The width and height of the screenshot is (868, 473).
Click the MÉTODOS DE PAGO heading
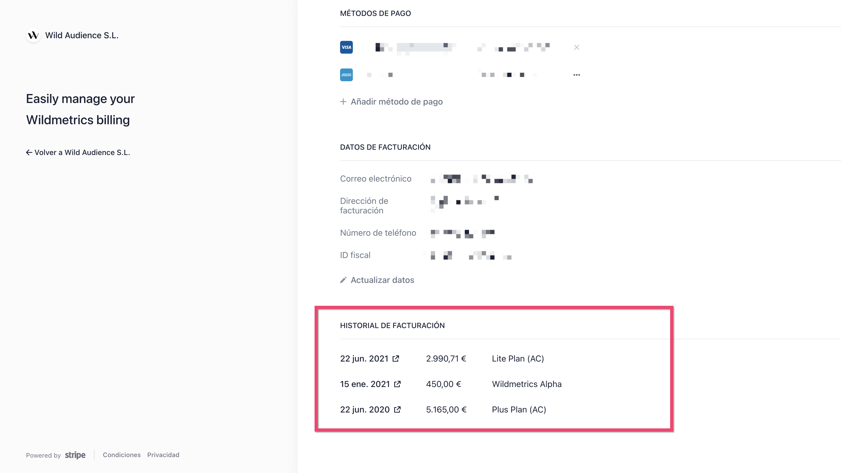point(375,13)
